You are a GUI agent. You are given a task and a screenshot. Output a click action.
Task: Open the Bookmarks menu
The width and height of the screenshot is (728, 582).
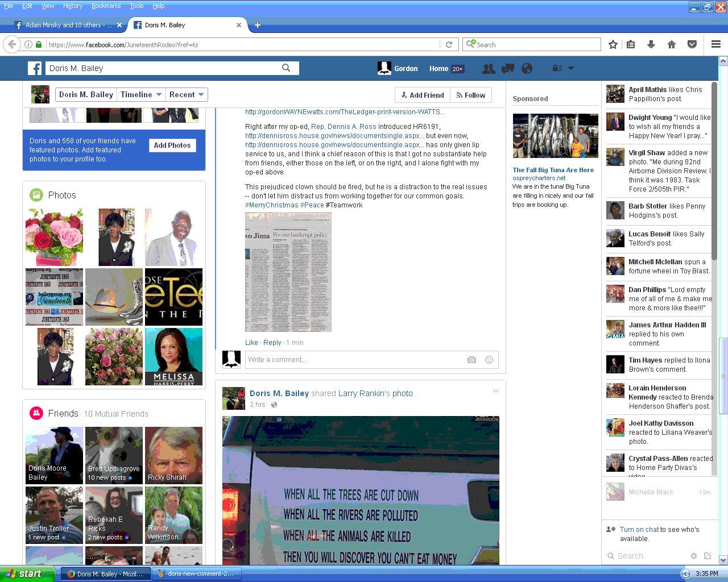tap(106, 6)
